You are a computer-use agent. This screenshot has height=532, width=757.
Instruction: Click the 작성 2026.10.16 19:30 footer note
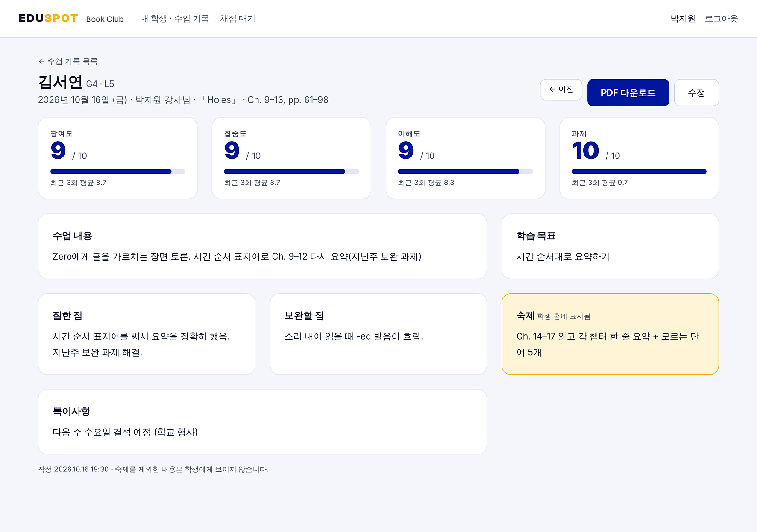pyautogui.click(x=153, y=470)
